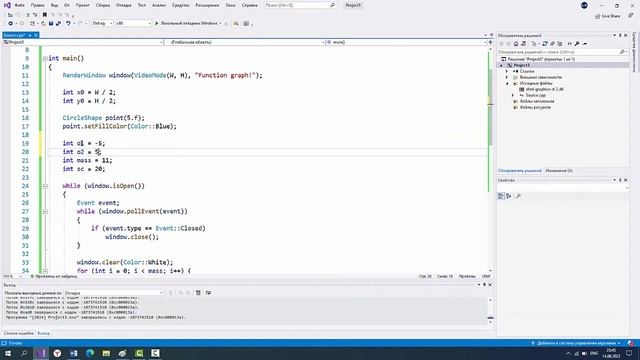Click Solution Explorer sync active document icon
The height and width of the screenshot is (360, 640).
pos(544,44)
